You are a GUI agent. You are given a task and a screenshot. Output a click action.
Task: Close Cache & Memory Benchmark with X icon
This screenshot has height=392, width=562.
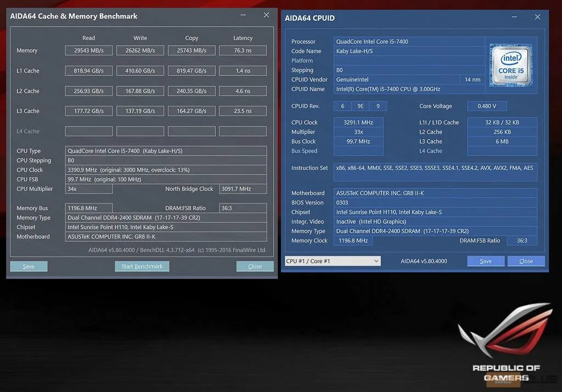click(266, 15)
